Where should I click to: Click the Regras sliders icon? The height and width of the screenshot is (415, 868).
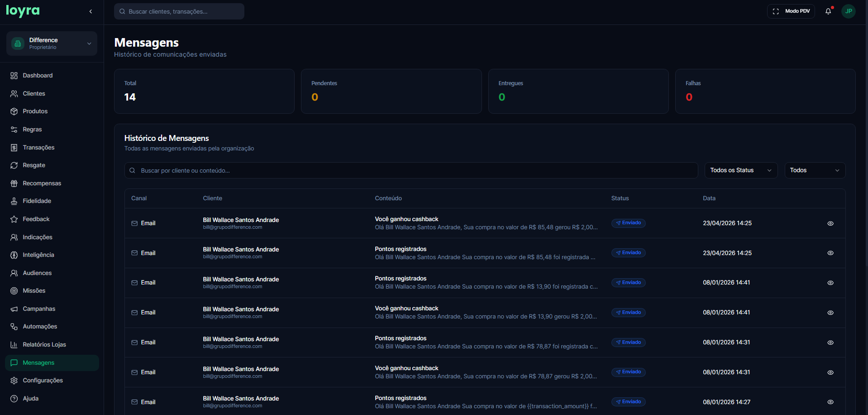click(14, 130)
